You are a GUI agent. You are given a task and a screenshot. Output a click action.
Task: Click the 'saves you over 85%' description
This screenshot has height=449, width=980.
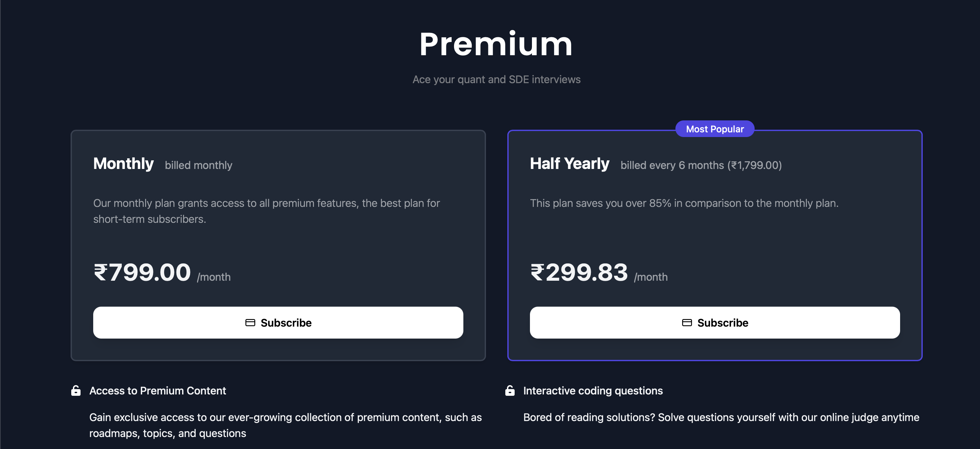684,203
